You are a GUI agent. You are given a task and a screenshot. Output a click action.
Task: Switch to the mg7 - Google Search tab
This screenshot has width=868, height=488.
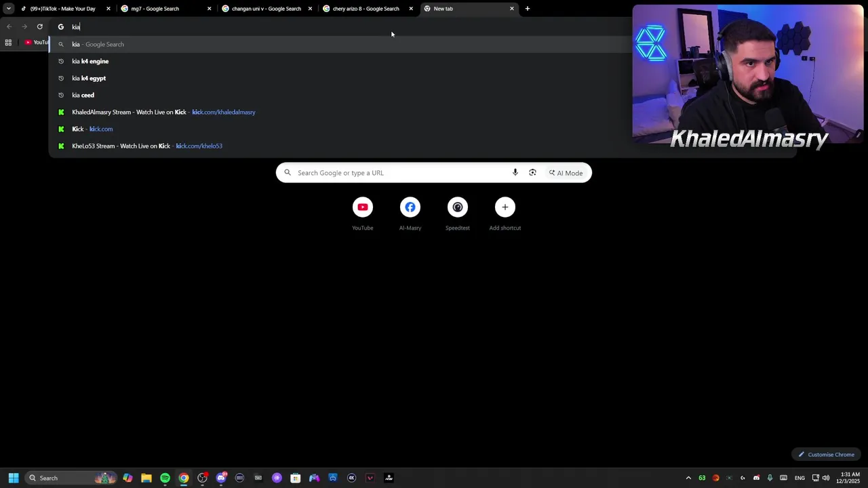tap(166, 9)
